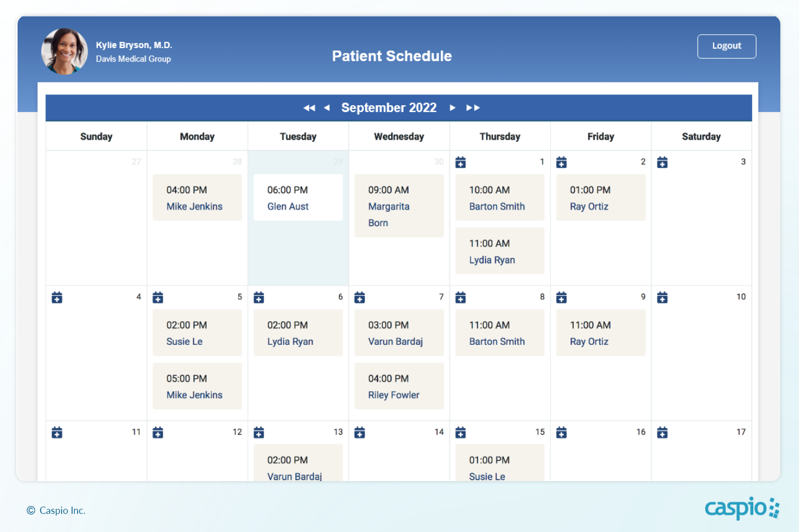This screenshot has width=799, height=532.
Task: Click add-appointment icon on September 1
Action: pos(461,163)
